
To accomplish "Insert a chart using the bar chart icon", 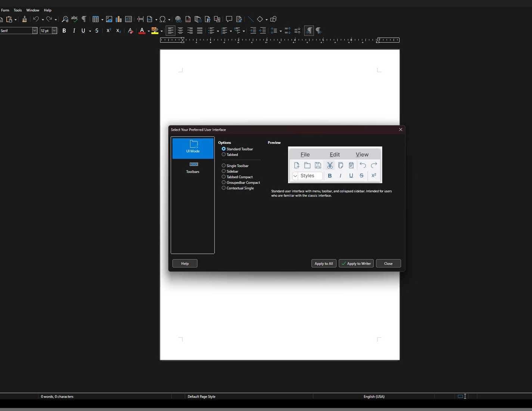I will (119, 19).
